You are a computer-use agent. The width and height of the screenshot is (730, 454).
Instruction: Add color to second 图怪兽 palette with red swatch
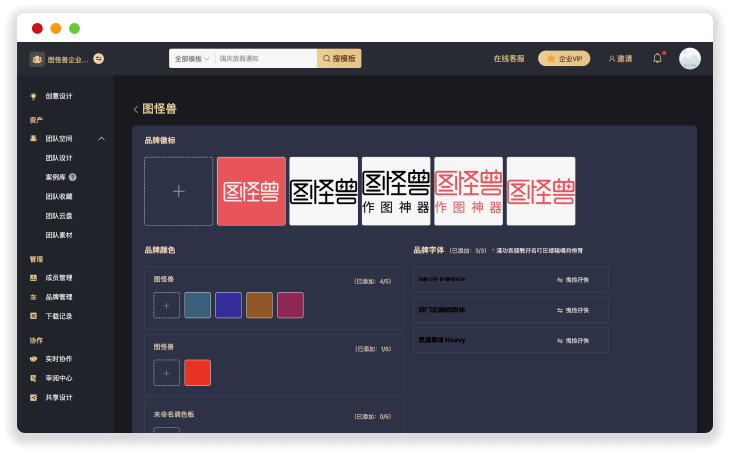pos(167,373)
